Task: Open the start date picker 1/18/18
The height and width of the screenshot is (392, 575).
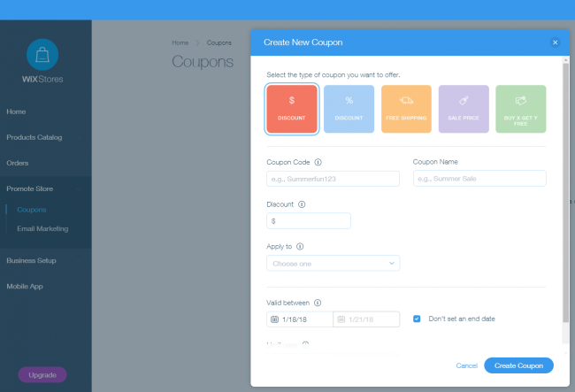Action: [299, 319]
